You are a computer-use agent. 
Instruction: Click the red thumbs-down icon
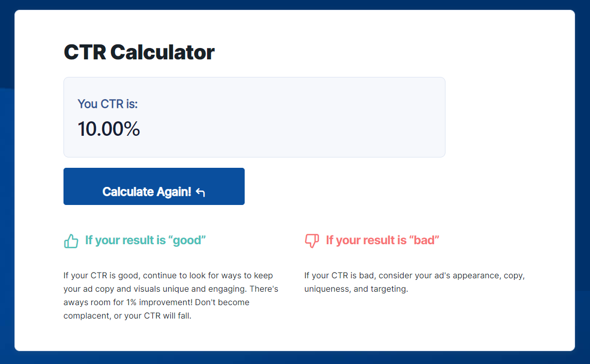[312, 241]
